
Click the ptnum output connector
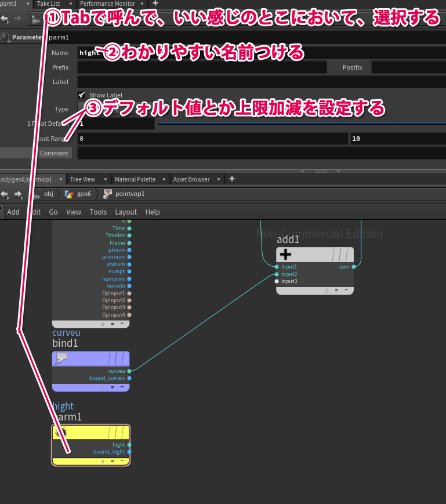[129, 250]
